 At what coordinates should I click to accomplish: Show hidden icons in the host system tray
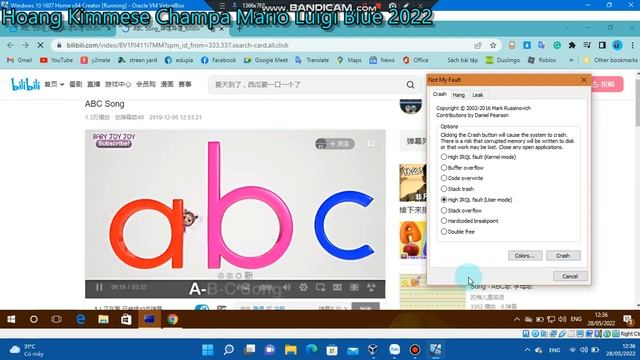pyautogui.click(x=527, y=350)
